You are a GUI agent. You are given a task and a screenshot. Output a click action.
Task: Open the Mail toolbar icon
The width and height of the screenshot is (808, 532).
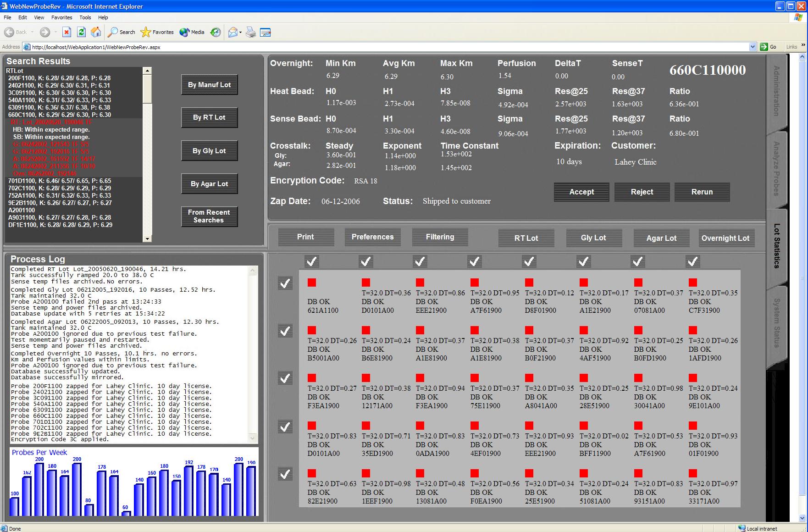point(232,32)
